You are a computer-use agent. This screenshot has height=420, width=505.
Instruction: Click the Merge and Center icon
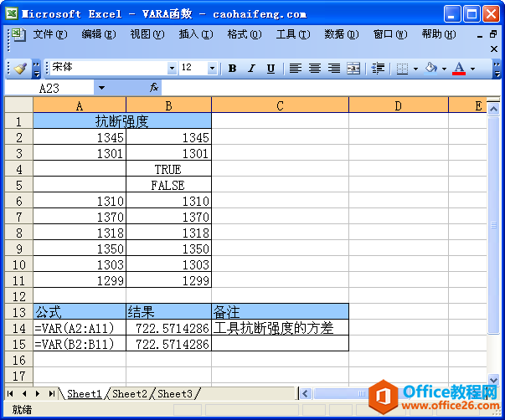(x=353, y=69)
